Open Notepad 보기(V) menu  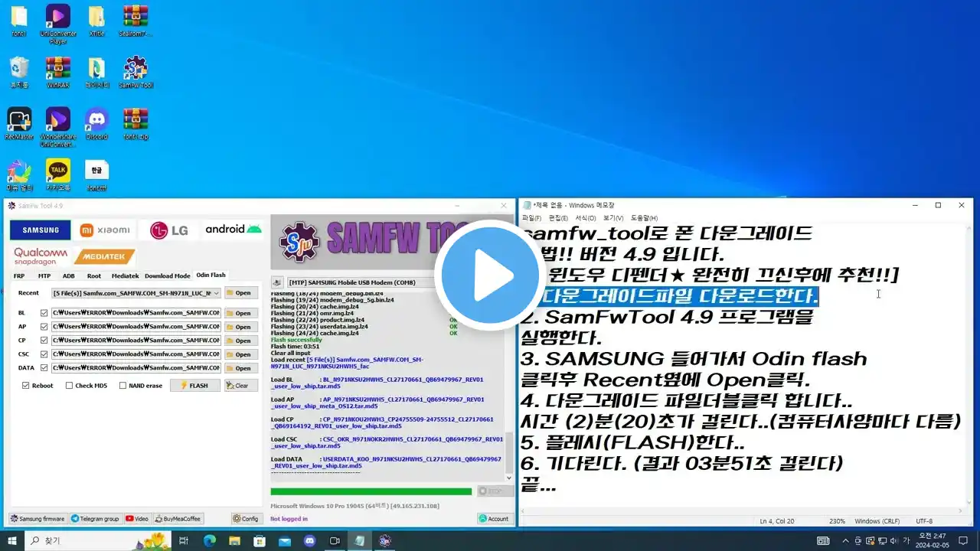coord(613,218)
